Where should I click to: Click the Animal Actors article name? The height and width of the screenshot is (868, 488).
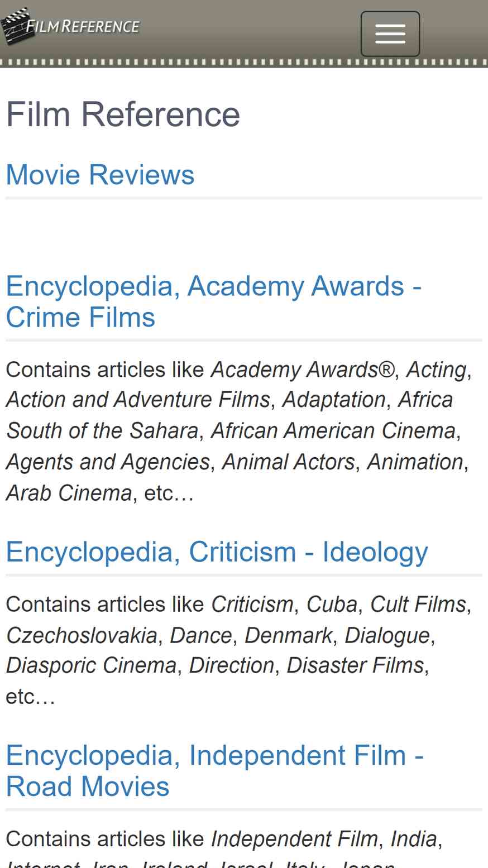288,462
